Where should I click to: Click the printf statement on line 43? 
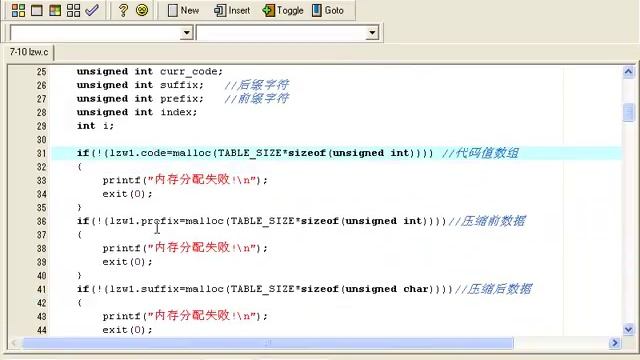185,316
